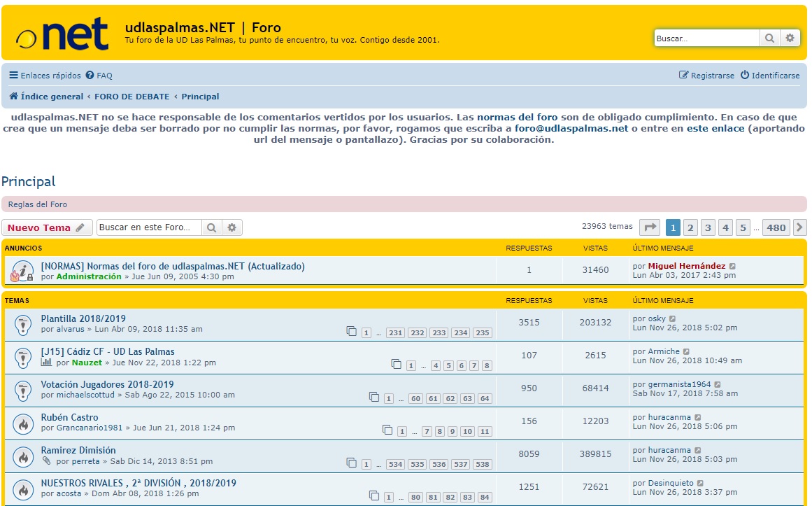812x506 pixels.
Task: Go to page 4 of topics
Action: point(725,227)
